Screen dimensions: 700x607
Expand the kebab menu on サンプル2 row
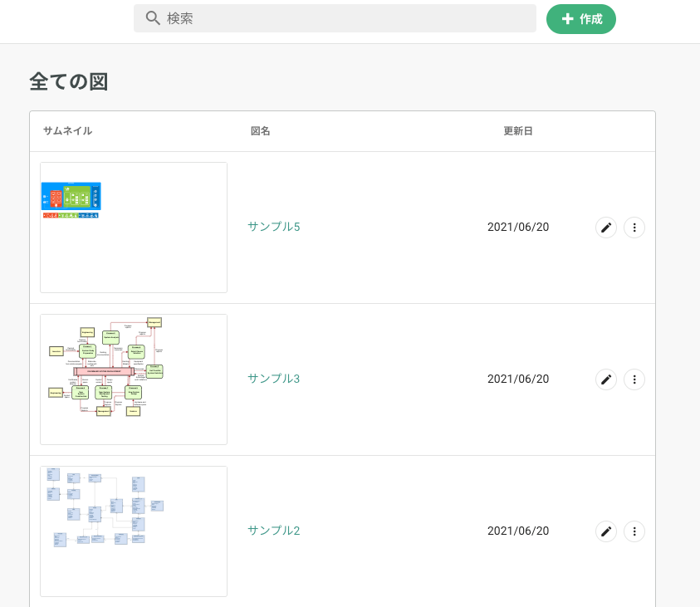coord(634,531)
